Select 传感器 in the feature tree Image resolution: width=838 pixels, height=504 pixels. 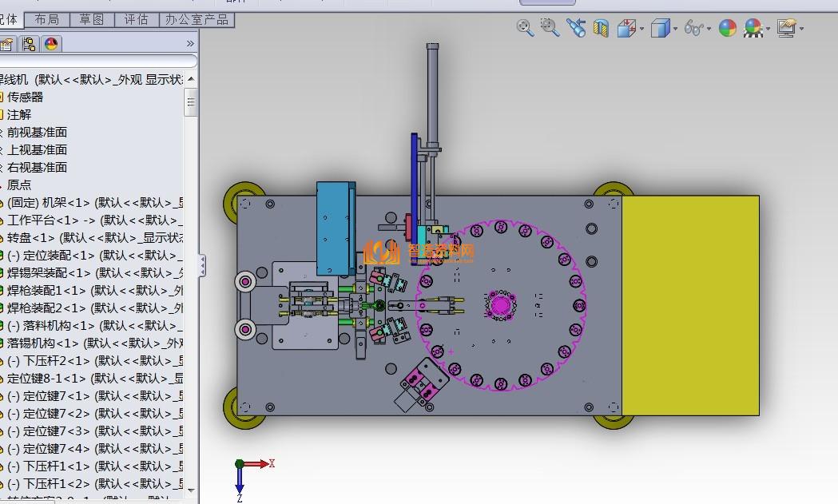(x=26, y=97)
